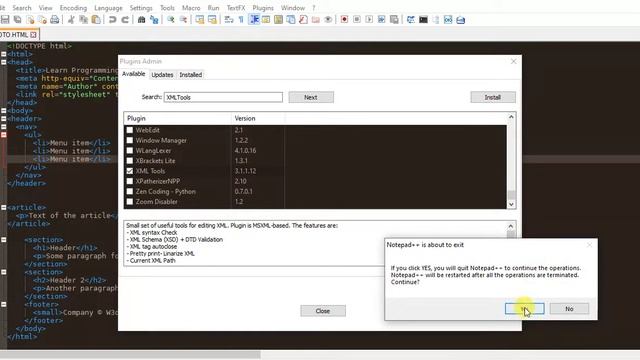Collapse the <body> fold marker
This screenshot has height=360, width=640.
click(4, 111)
